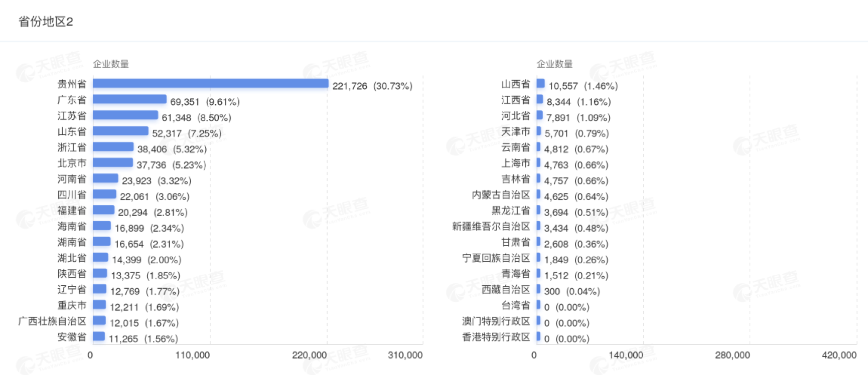This screenshot has width=868, height=375.
Task: Click the 广东省 blue bar
Action: 129,100
